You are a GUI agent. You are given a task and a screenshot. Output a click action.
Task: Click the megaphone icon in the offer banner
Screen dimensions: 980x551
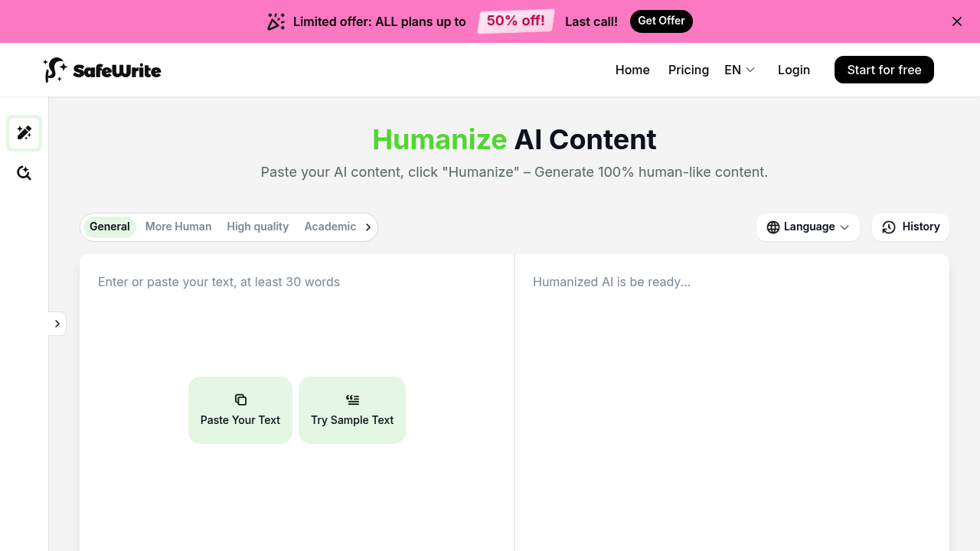(x=276, y=21)
